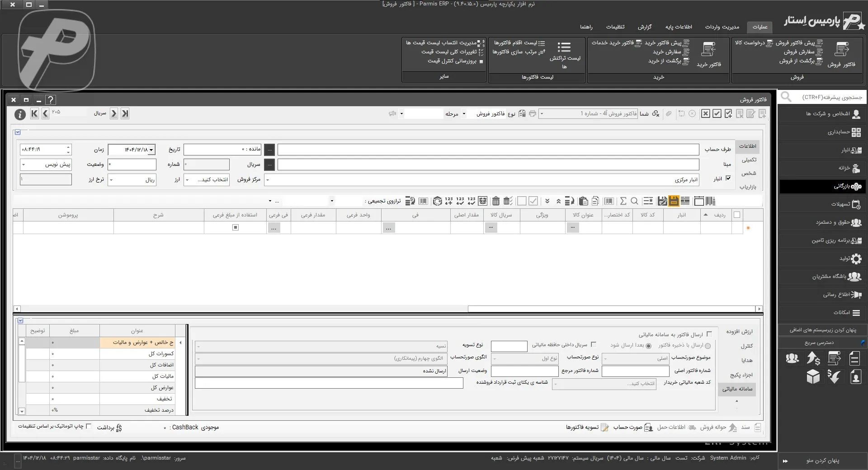Screen dimensions: 868x470
Task: Click the confirm checkmark box icon in toolbar
Action: pos(717,114)
